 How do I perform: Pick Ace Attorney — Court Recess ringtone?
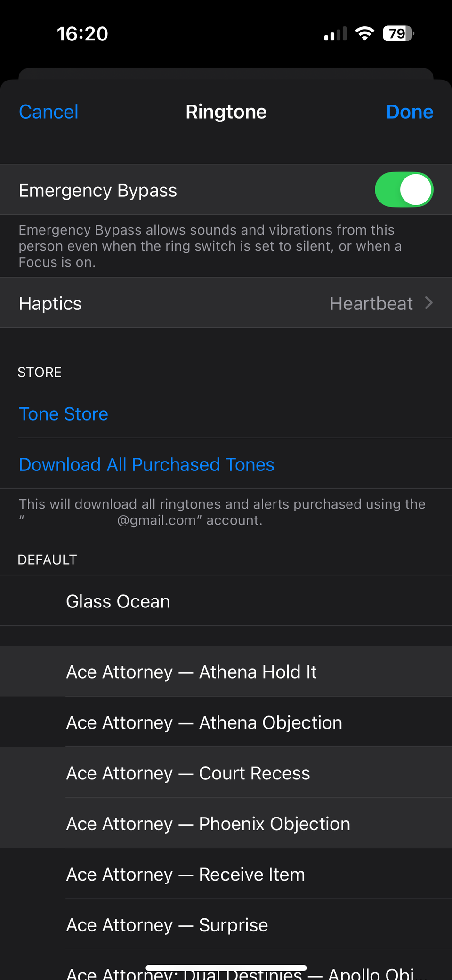point(188,773)
